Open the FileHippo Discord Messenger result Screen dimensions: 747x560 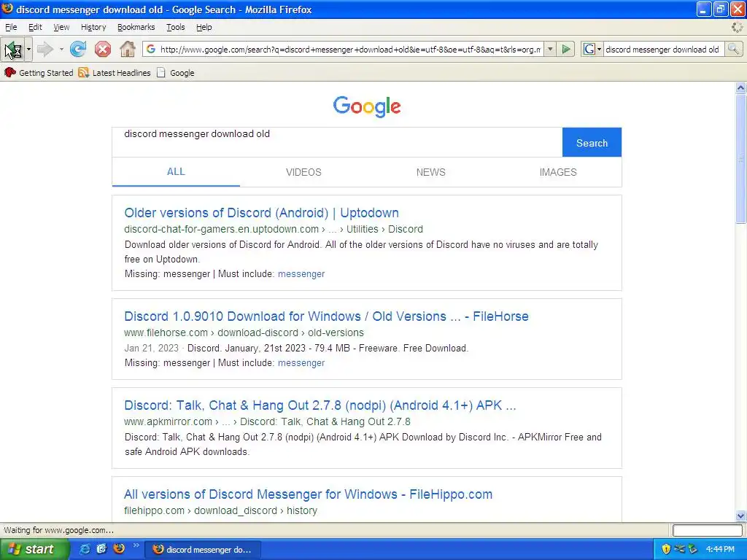tap(309, 494)
